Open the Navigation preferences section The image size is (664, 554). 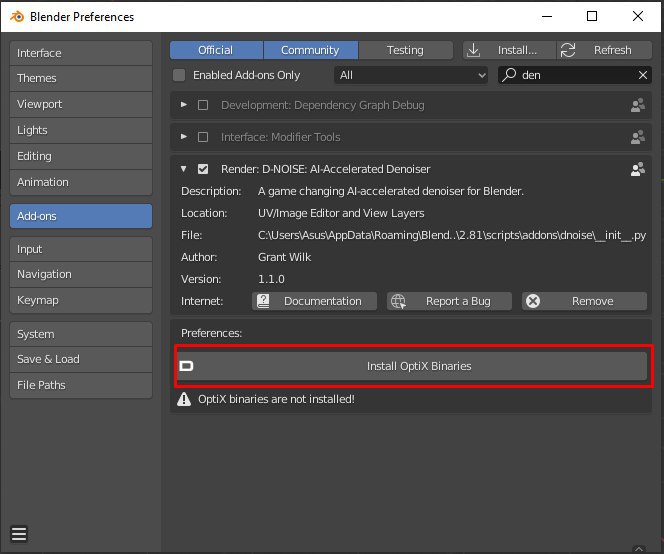[x=81, y=274]
